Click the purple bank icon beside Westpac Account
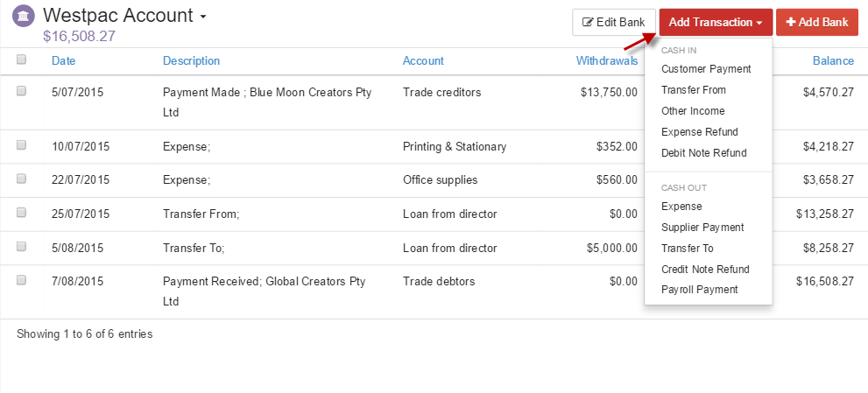The height and width of the screenshot is (393, 868). point(25,17)
